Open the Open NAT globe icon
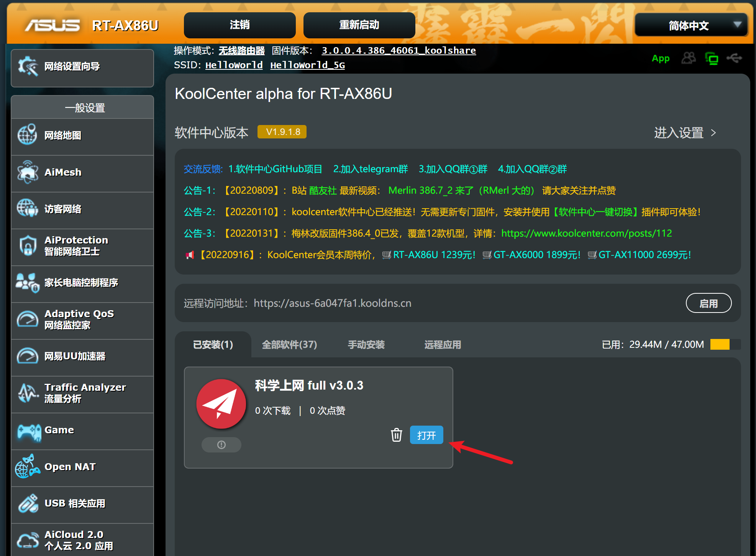This screenshot has width=756, height=556. pyautogui.click(x=28, y=466)
